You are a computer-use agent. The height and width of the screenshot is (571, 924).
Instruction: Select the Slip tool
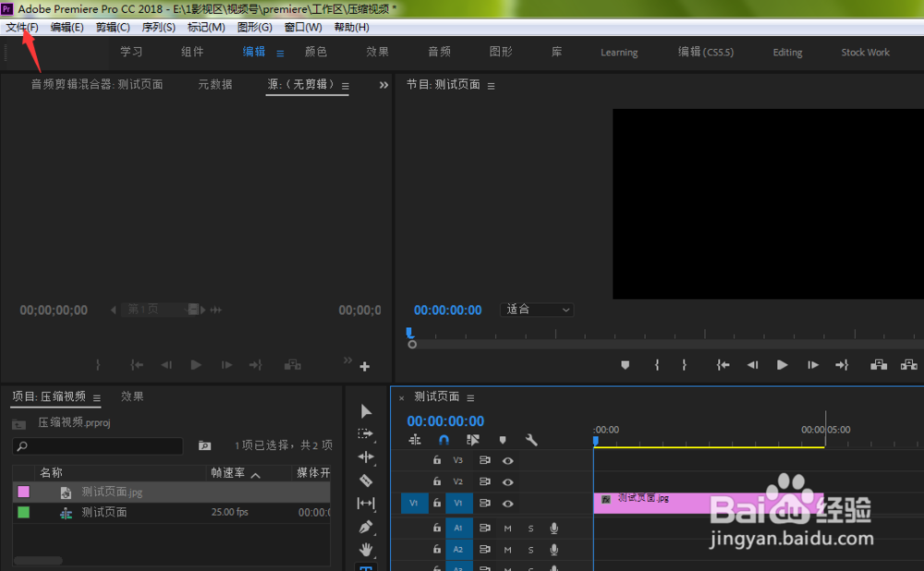pos(366,504)
